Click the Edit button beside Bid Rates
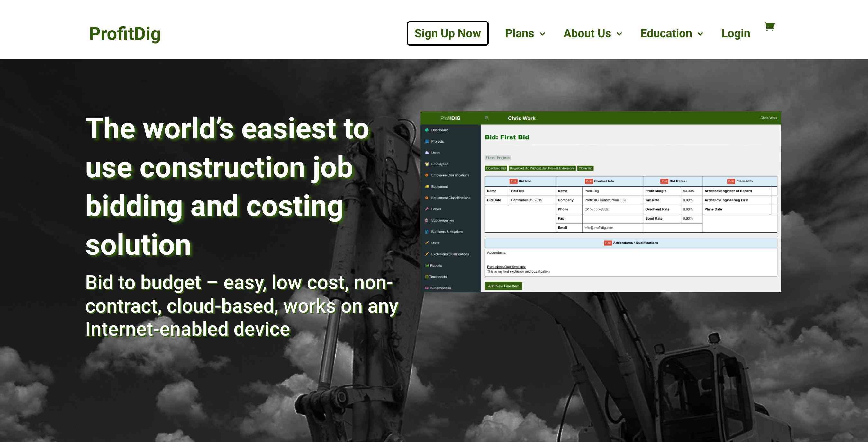This screenshot has width=868, height=442. (664, 181)
